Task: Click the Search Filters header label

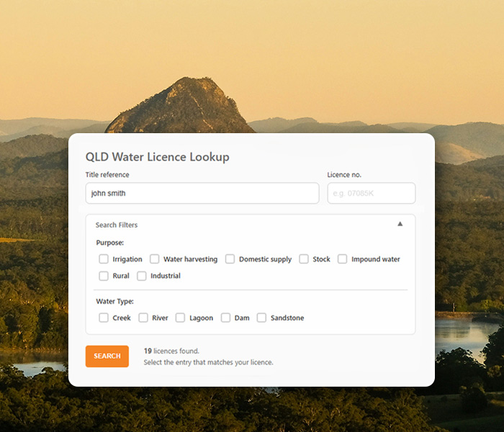Action: (117, 225)
